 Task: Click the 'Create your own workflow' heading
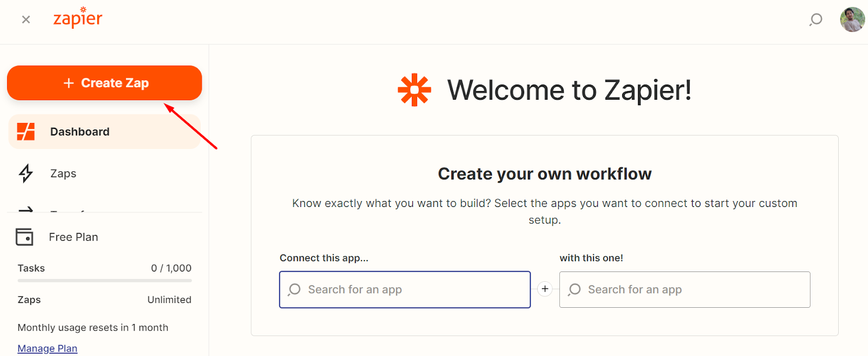pyautogui.click(x=545, y=174)
